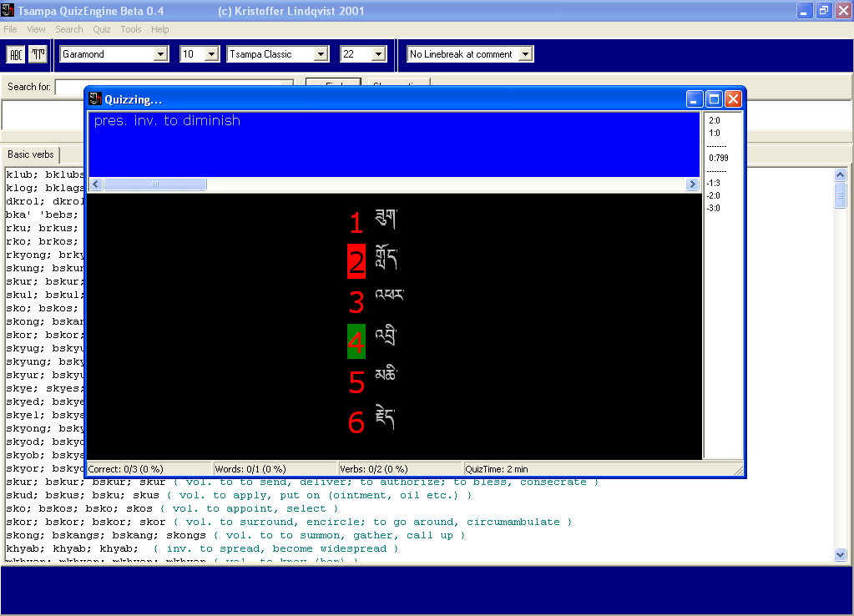
Task: Click the Tibetan word next to answer 6
Action: click(x=385, y=417)
